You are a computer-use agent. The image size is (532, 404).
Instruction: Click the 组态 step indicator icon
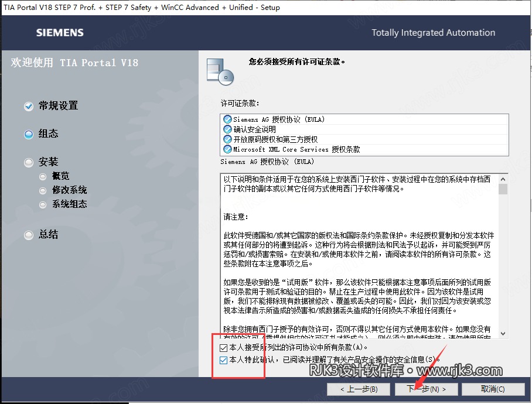click(29, 135)
